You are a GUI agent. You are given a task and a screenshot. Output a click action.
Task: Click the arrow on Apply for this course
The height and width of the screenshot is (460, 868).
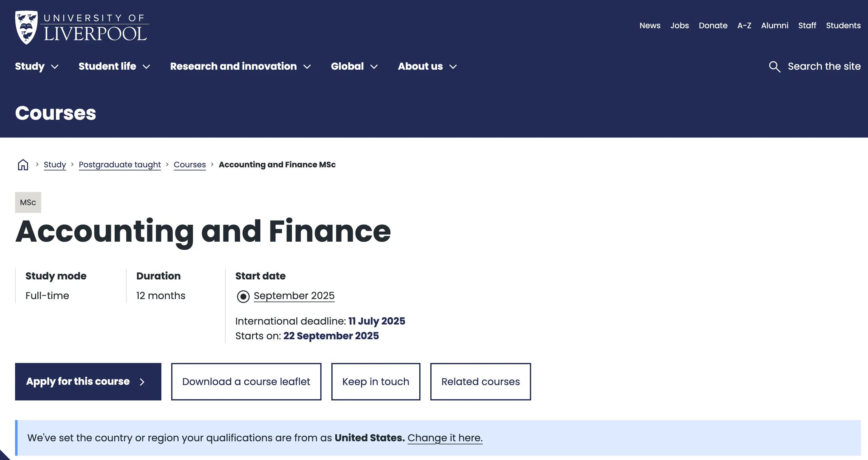click(142, 381)
